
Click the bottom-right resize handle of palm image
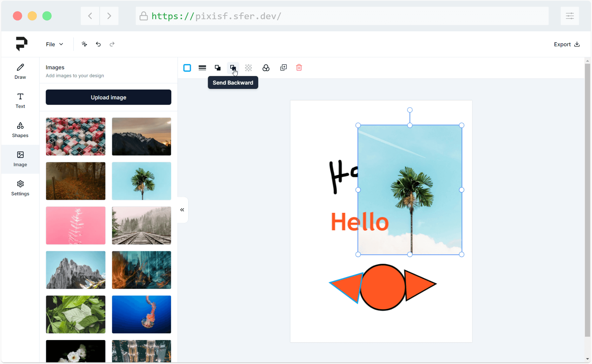(x=462, y=255)
